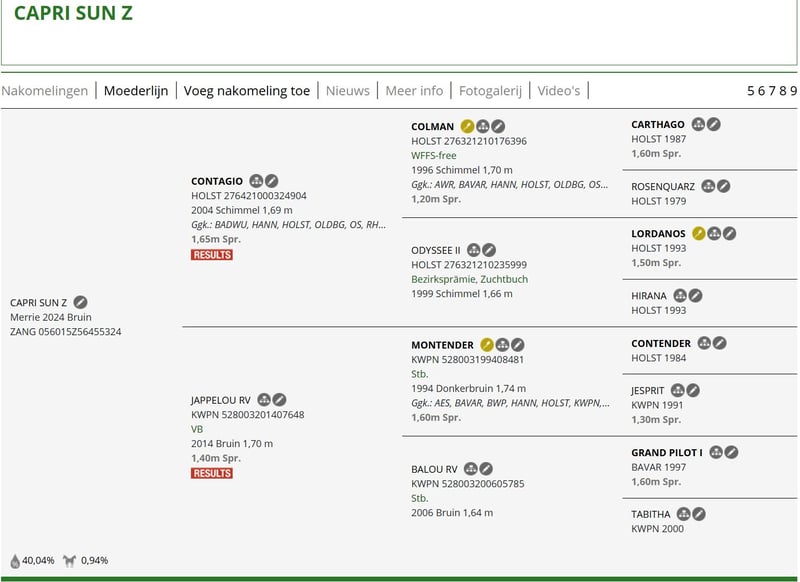
Task: View RESULTS for CONTAGIO
Action: pyautogui.click(x=212, y=255)
